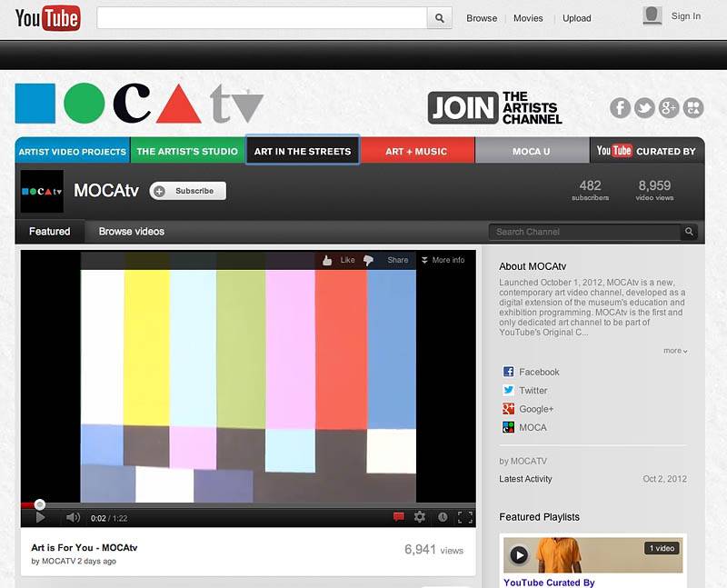Viewport: 727px width, 588px height.
Task: Toggle video annotations red speech bubble
Action: tap(398, 517)
